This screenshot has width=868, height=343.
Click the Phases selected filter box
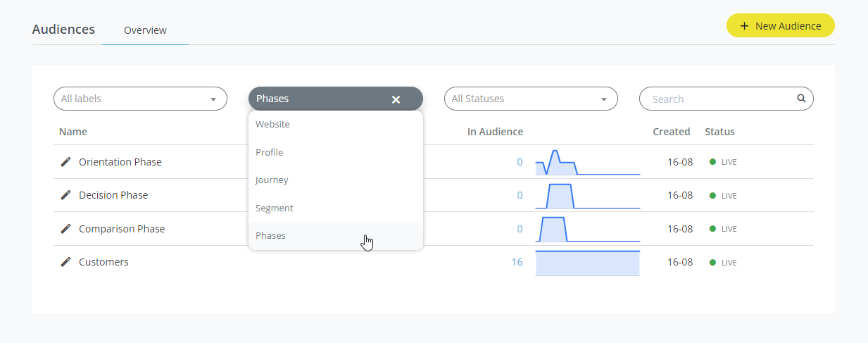336,99
